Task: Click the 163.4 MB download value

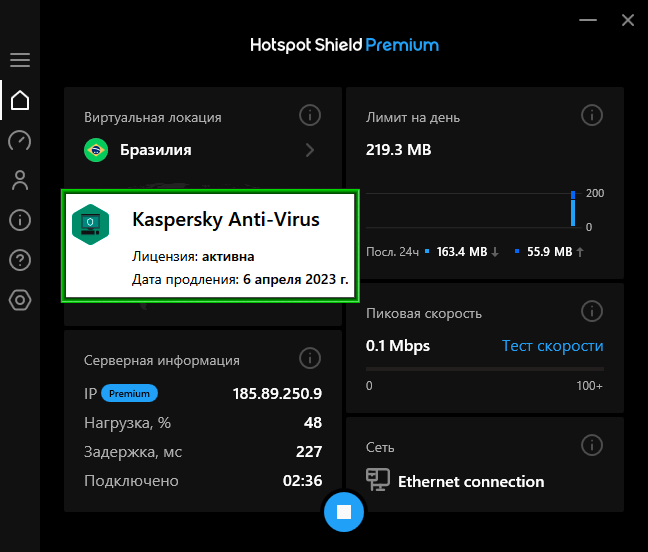Action: point(462,252)
